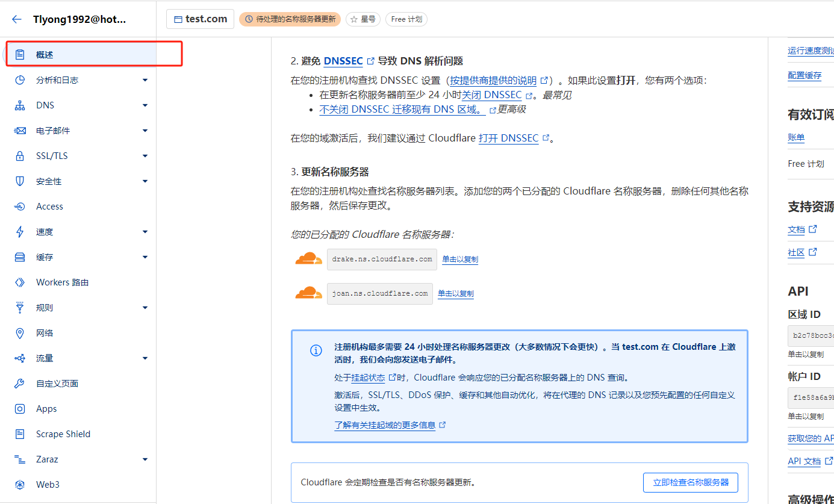Select the 概述 overview clipboard icon
This screenshot has width=834, height=504.
click(20, 55)
